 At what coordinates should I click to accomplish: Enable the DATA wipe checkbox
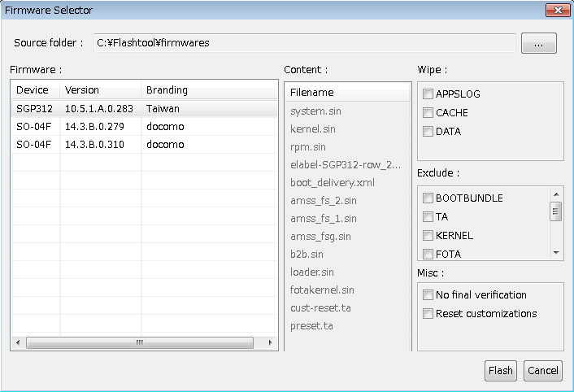[428, 131]
